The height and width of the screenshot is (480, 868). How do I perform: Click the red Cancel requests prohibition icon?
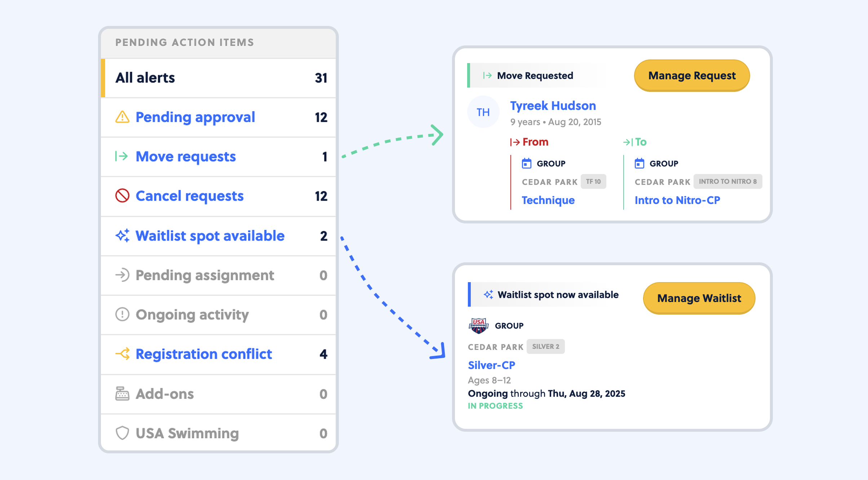tap(122, 196)
